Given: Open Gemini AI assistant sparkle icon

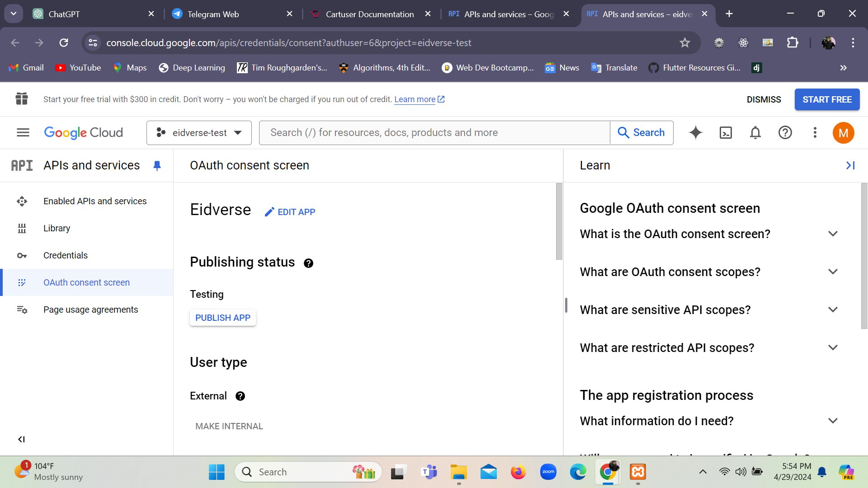Looking at the screenshot, I should coord(695,132).
